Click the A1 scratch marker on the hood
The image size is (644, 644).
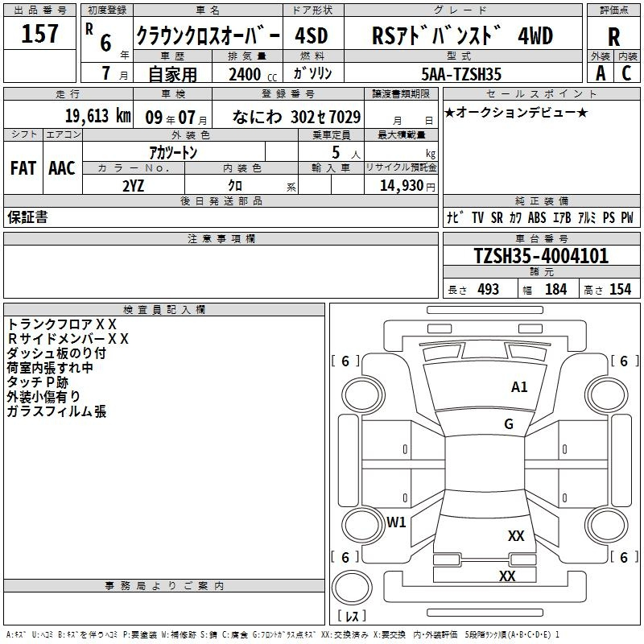click(x=519, y=387)
